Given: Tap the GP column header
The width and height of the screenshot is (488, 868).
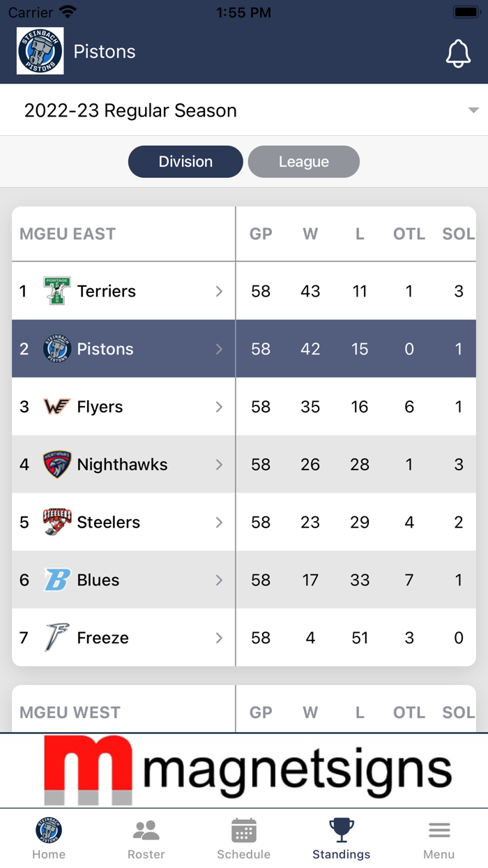Looking at the screenshot, I should [260, 234].
